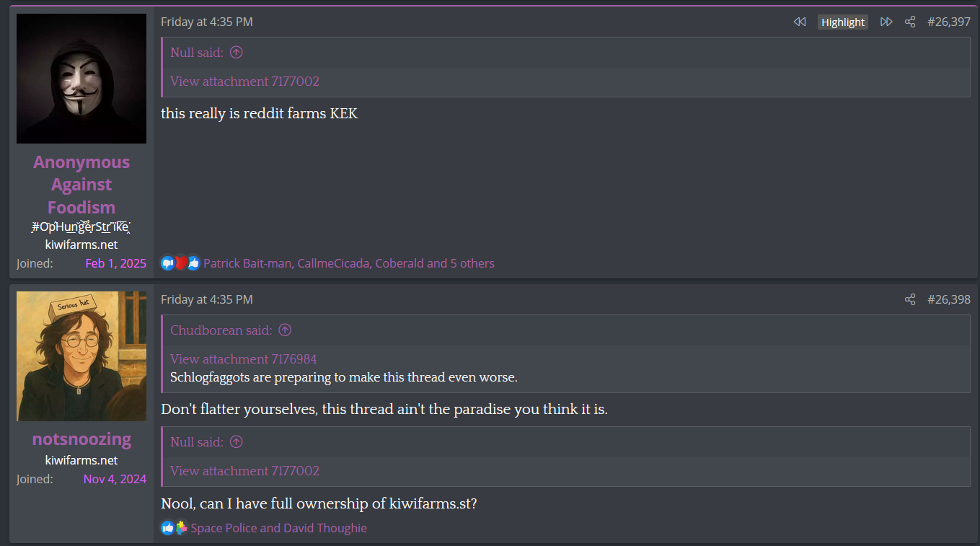Open post number #26,397 permalink
Image resolution: width=980 pixels, height=546 pixels.
(948, 22)
